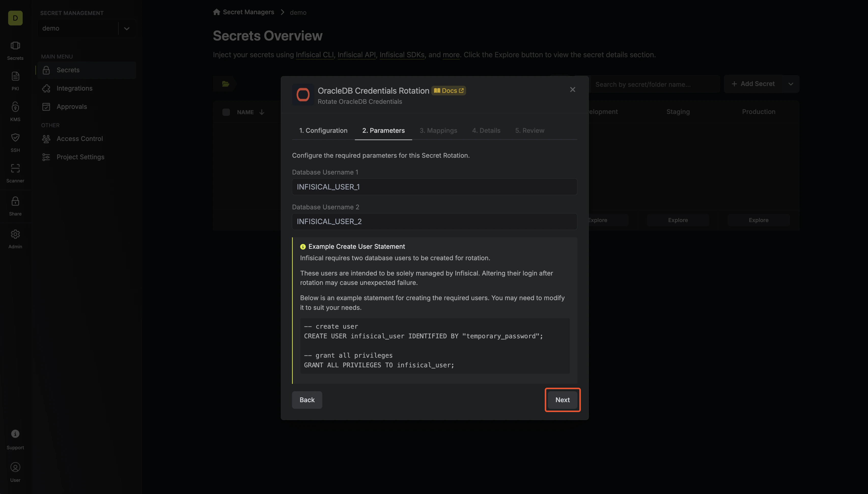Open the 'more' link in the description
The height and width of the screenshot is (494, 868).
pos(451,55)
